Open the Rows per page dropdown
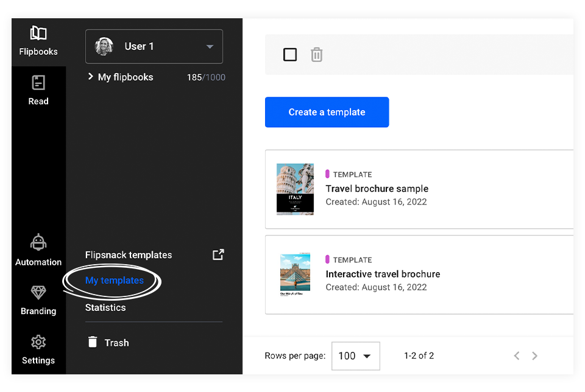This screenshot has width=585, height=392. [355, 356]
